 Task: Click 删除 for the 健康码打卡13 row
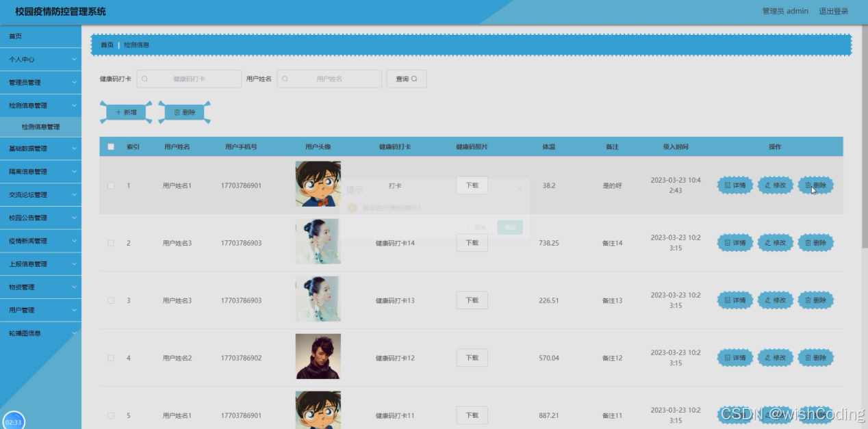click(816, 300)
